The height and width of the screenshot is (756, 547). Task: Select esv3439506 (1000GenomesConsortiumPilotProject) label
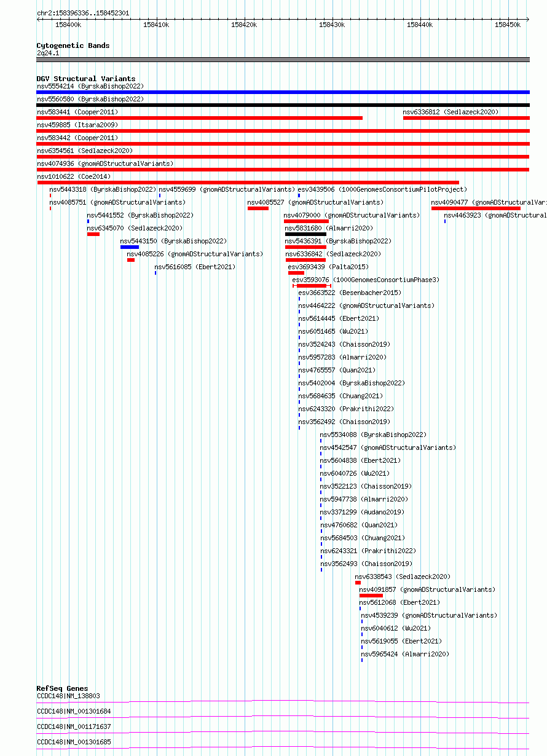(x=383, y=190)
